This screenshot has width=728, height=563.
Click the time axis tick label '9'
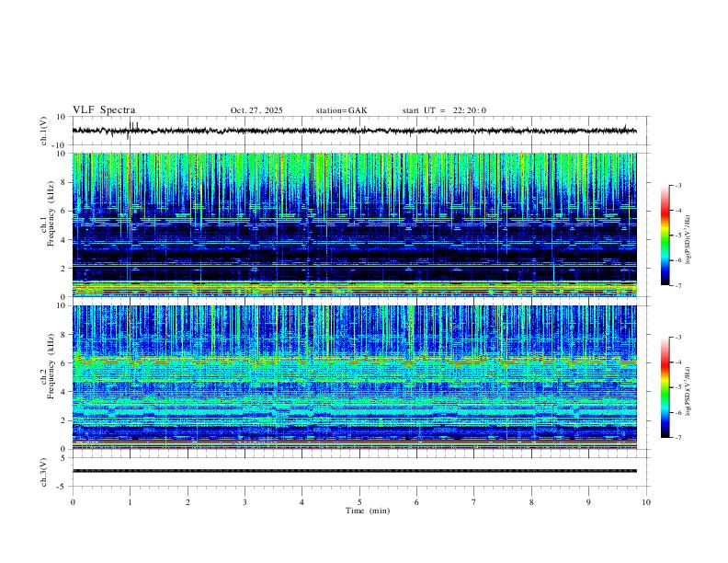[588, 502]
